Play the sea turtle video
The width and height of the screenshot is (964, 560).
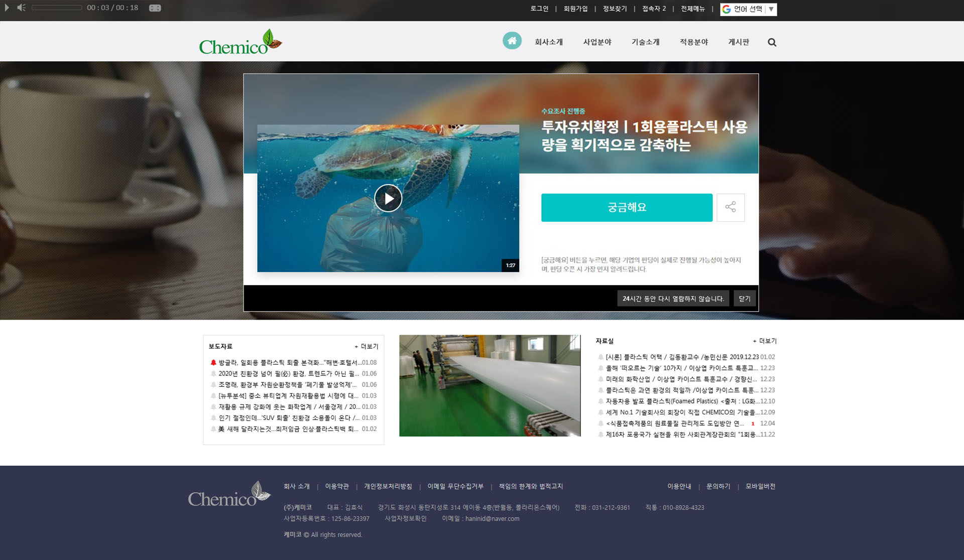(388, 198)
